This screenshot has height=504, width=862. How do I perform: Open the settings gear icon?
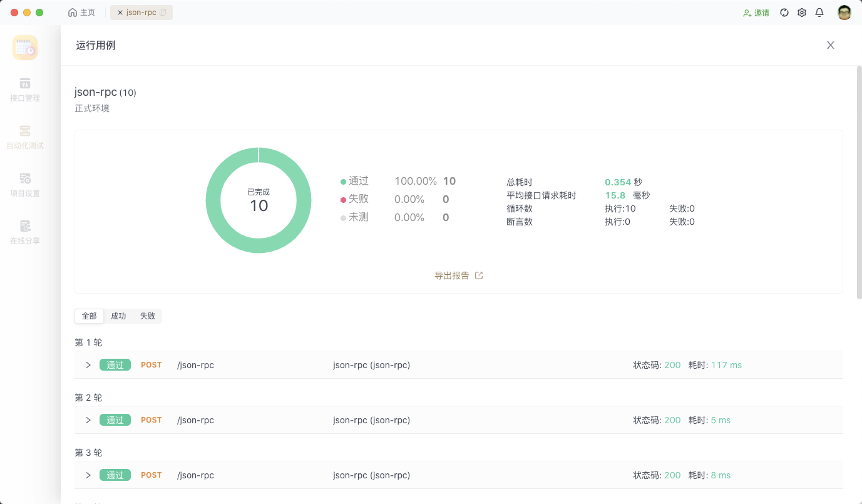(x=802, y=12)
